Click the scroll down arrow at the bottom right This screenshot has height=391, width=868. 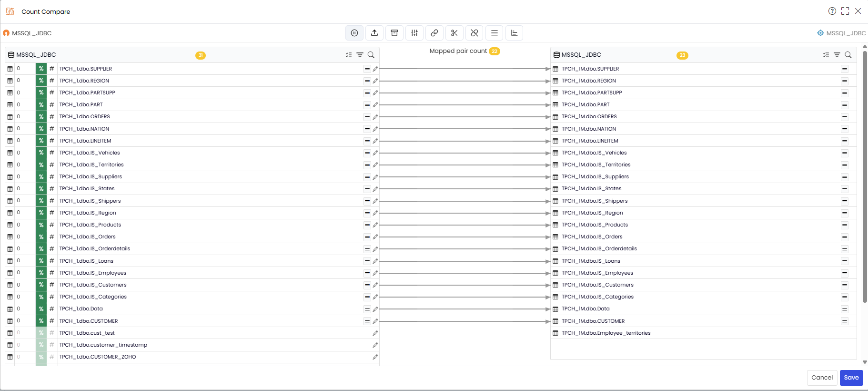865,362
